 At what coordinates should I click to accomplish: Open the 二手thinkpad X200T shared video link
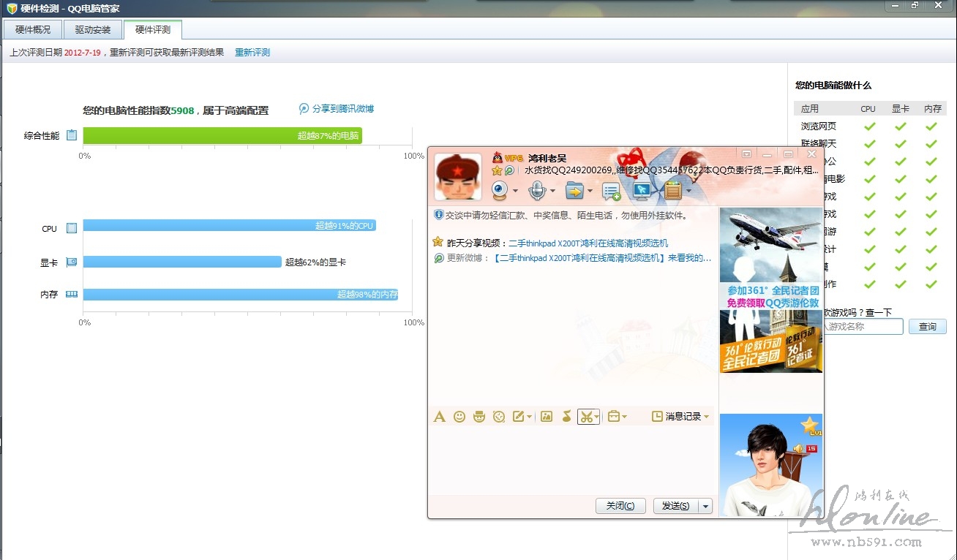(588, 243)
